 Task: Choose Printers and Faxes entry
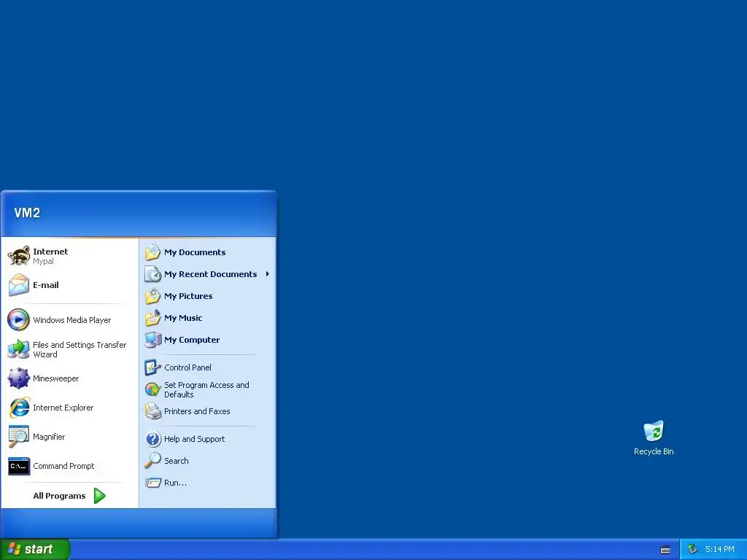pos(206,411)
